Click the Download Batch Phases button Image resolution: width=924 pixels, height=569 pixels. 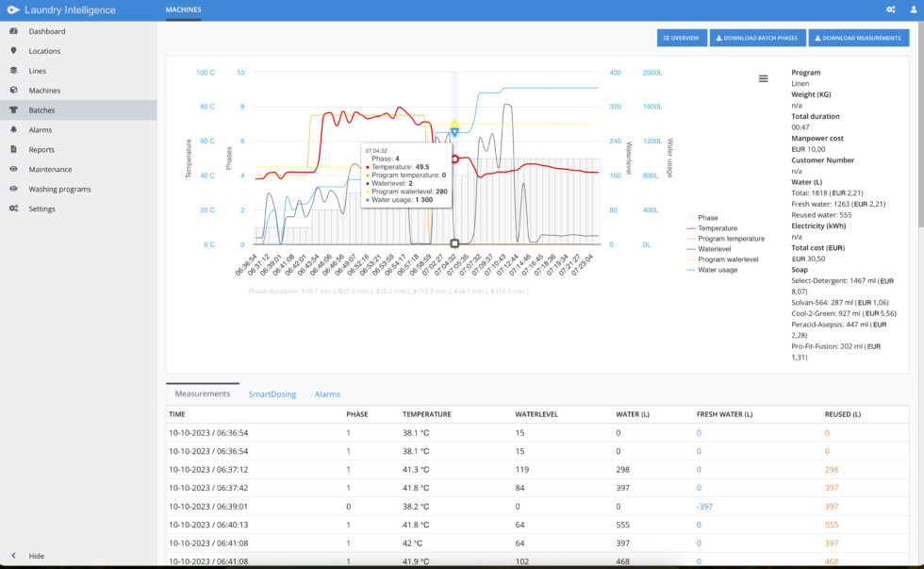point(757,38)
